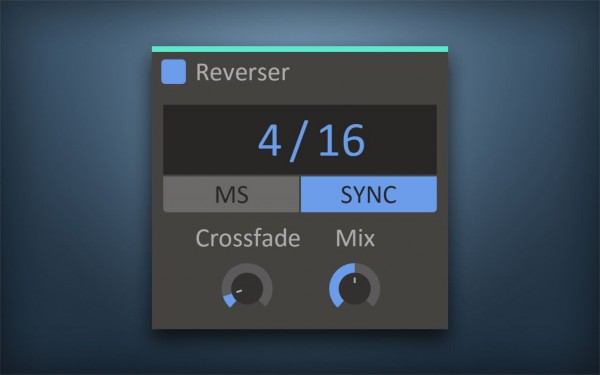Switch time mode to MS
The width and height of the screenshot is (600, 375).
coord(231,194)
